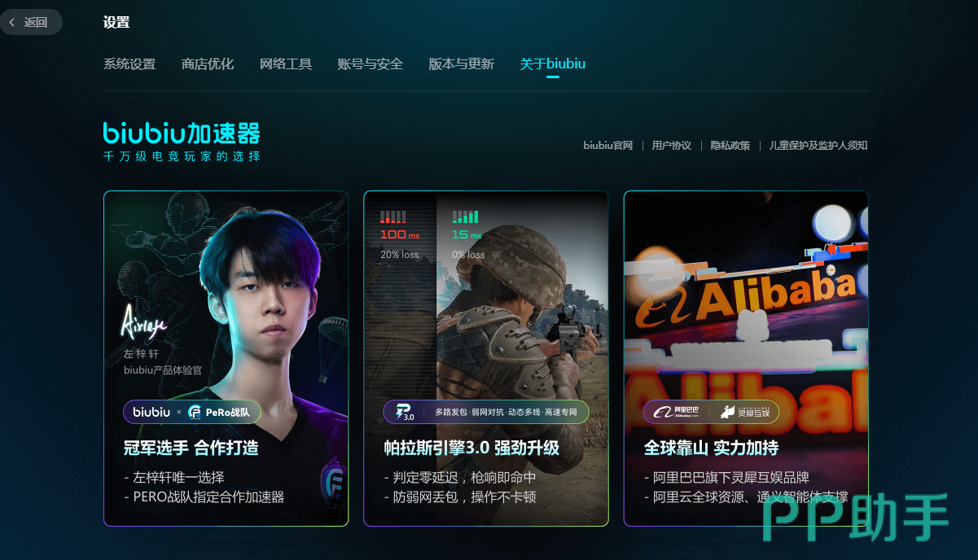978x560 pixels.
Task: Open the biubiu官网 link
Action: (607, 146)
